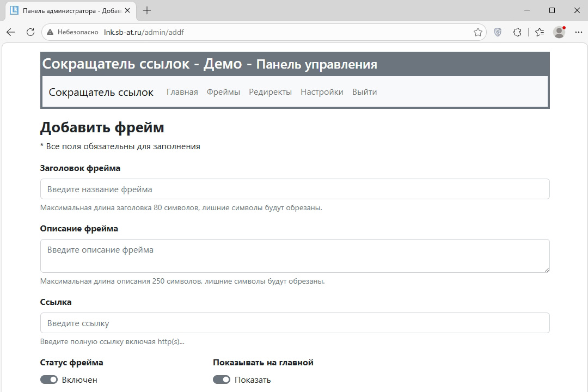
Task: Click the browser back arrow
Action: (x=11, y=32)
